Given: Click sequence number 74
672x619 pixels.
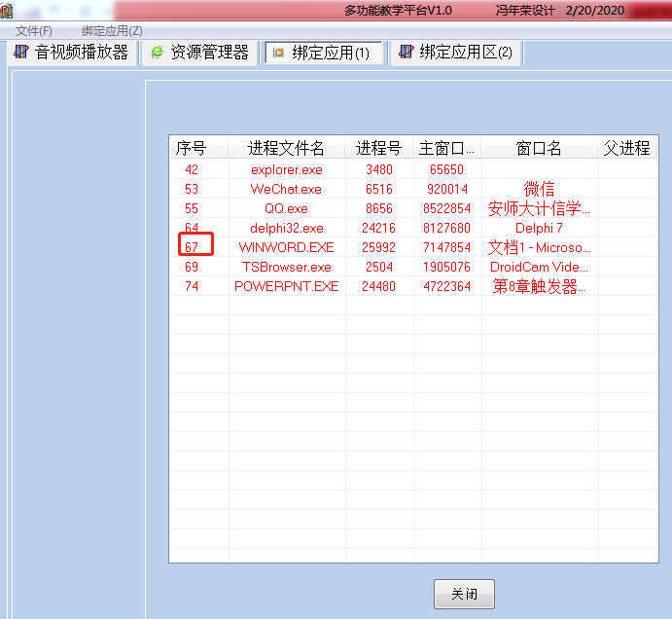Looking at the screenshot, I should [x=192, y=286].
